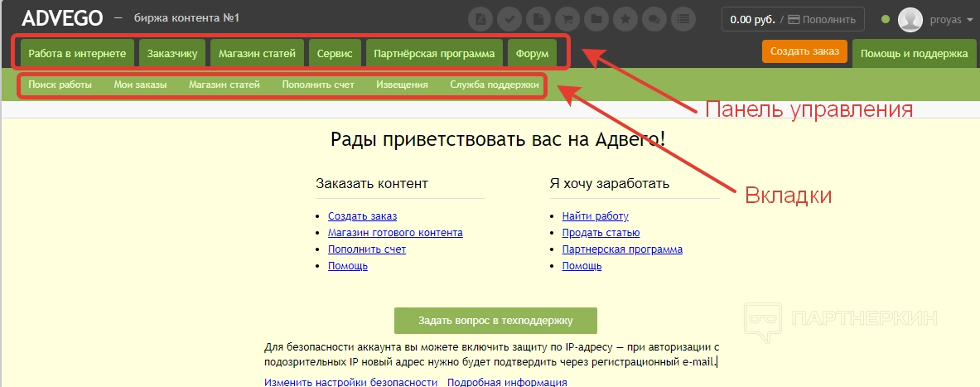Image resolution: width=980 pixels, height=387 pixels.
Task: Click the blank page round icon
Action: pos(538,19)
